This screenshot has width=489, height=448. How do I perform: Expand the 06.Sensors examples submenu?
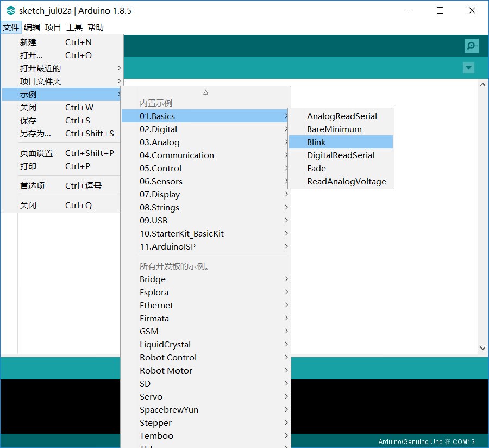click(x=205, y=181)
